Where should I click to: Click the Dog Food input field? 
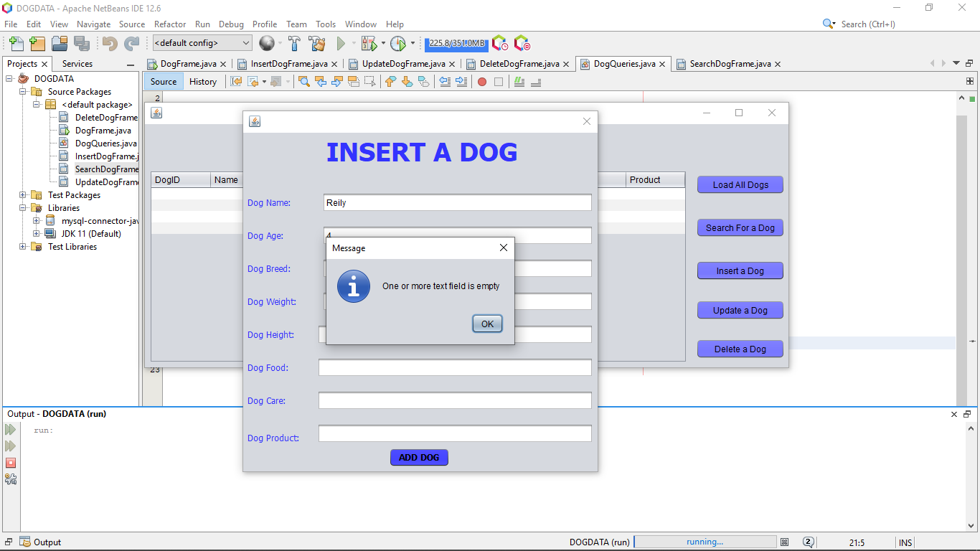point(455,367)
